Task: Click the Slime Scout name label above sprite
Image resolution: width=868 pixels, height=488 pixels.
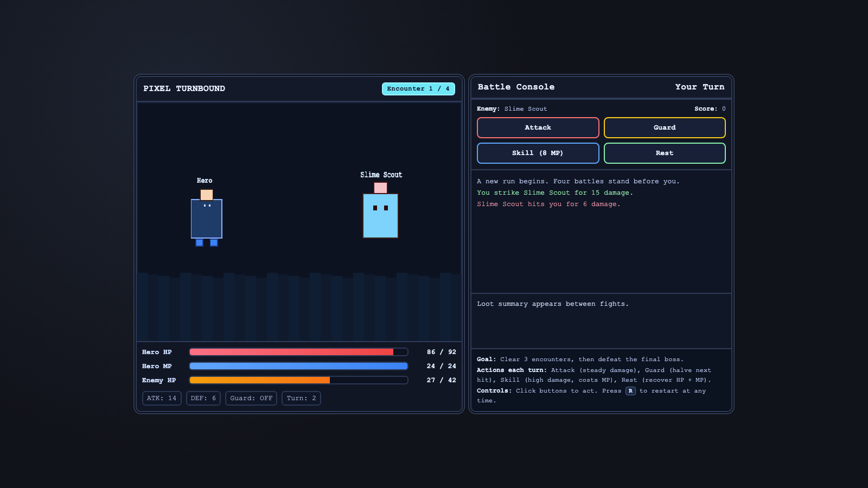Action: tap(381, 175)
